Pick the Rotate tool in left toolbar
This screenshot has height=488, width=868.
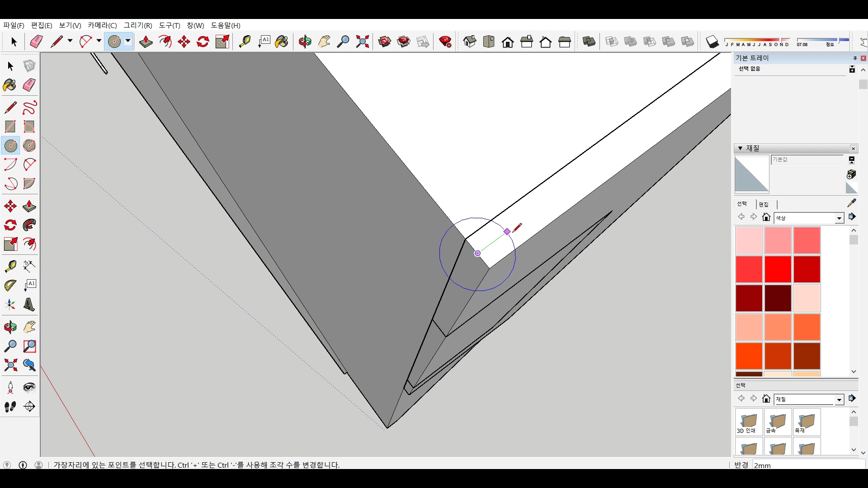tap(10, 225)
